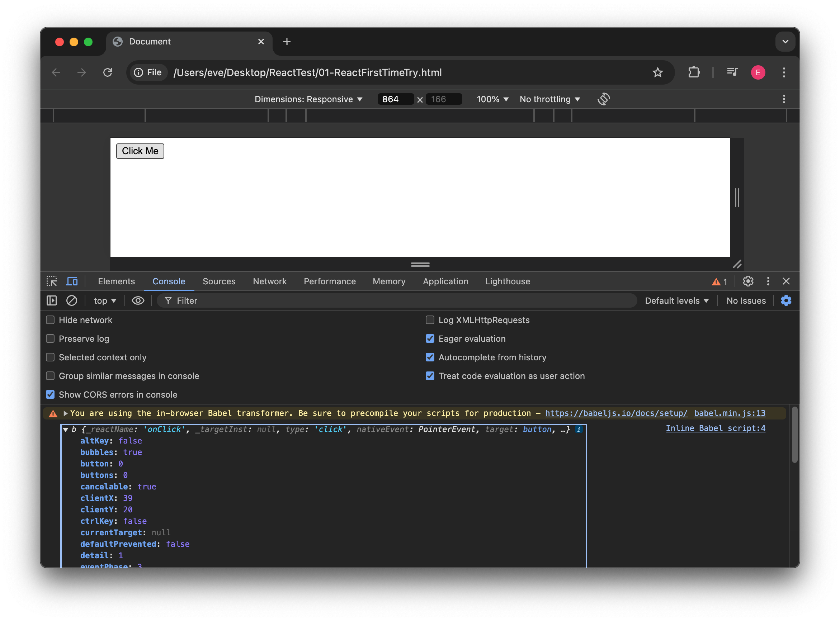Switch to the Network tab
The height and width of the screenshot is (621, 840).
(x=269, y=281)
